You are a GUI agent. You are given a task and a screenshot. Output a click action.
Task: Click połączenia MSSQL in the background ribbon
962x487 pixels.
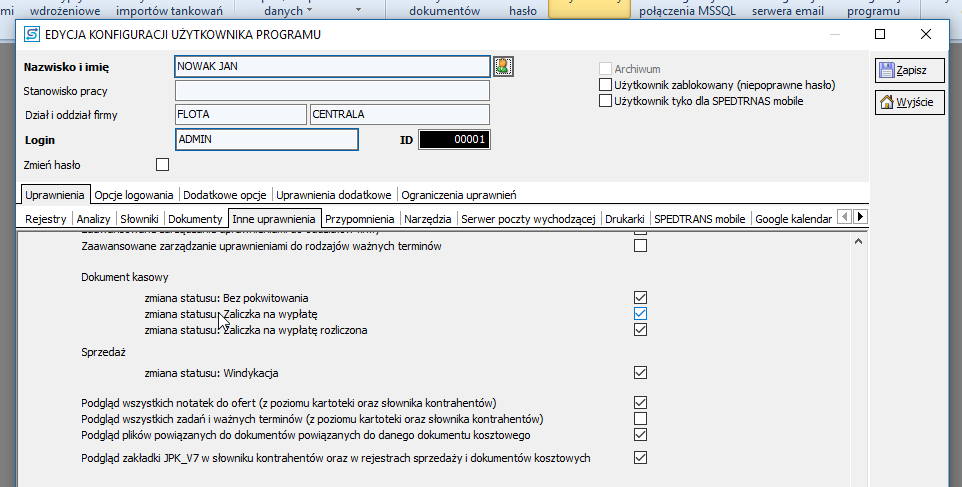click(687, 11)
